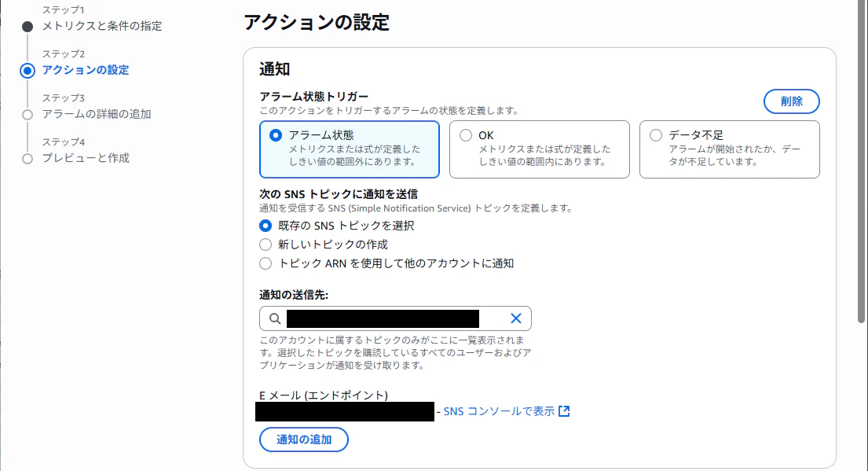Screen dimensions: 868x471
Task: Select the OK alarm state trigger
Action: 465,134
